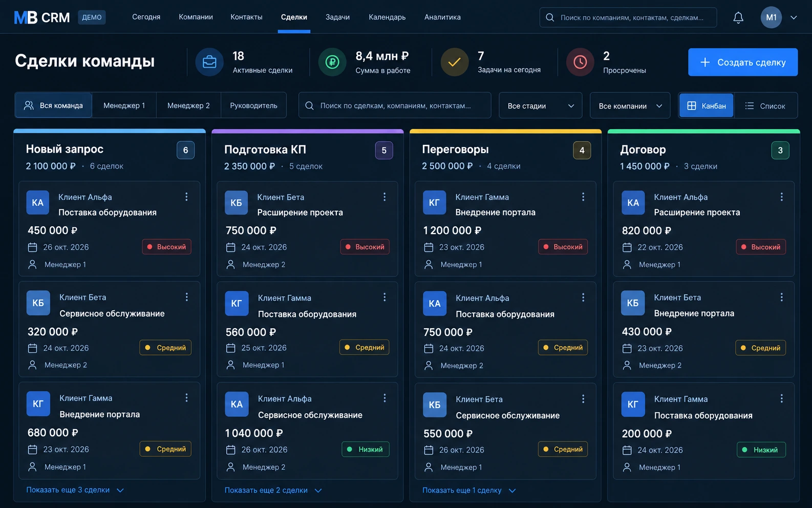Filter deals by Менеджер 2

click(x=188, y=105)
